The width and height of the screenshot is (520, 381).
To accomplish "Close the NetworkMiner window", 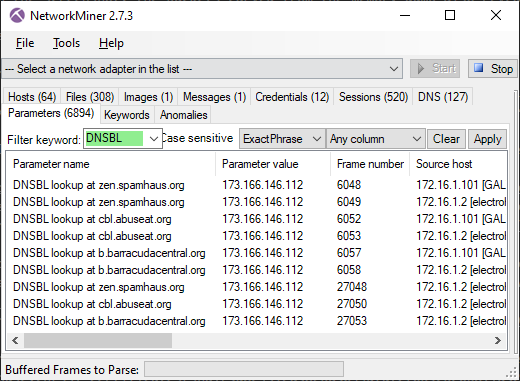I will pyautogui.click(x=496, y=15).
